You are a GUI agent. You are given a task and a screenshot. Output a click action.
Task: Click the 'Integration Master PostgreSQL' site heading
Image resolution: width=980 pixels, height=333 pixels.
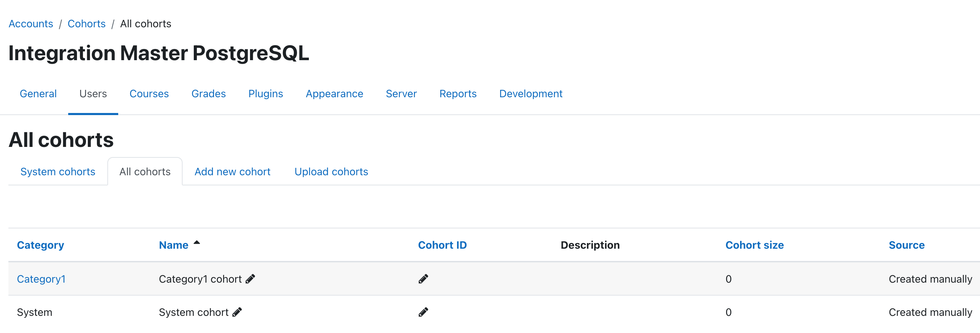tap(159, 53)
